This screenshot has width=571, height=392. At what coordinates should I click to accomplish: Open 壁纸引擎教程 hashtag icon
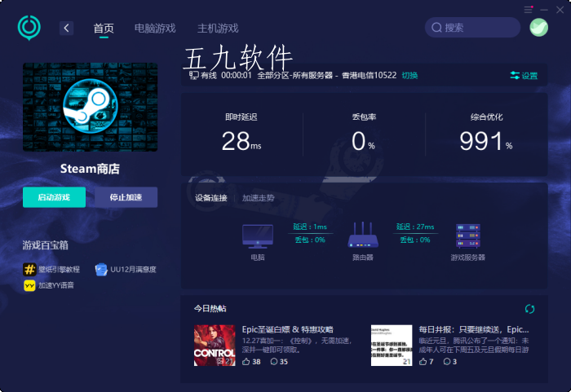point(29,269)
